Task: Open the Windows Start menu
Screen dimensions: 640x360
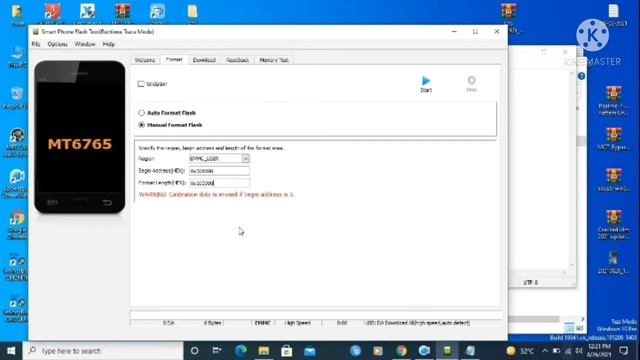Action: pyautogui.click(x=11, y=351)
